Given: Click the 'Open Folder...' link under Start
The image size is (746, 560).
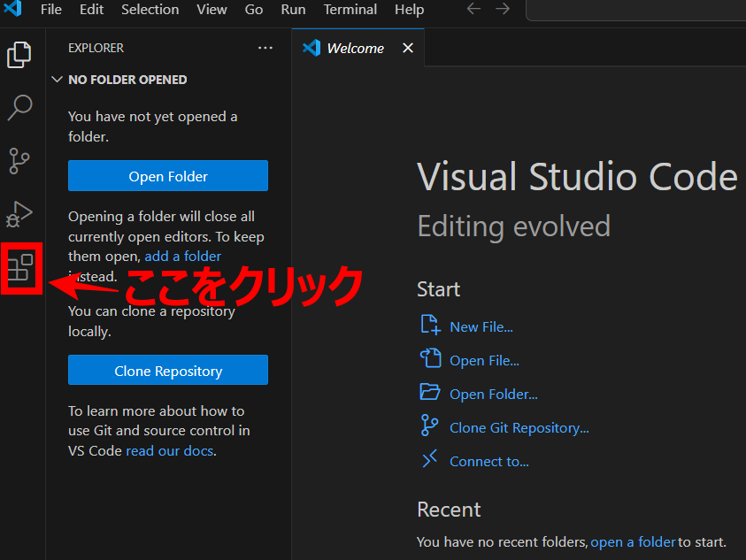Looking at the screenshot, I should coord(494,394).
